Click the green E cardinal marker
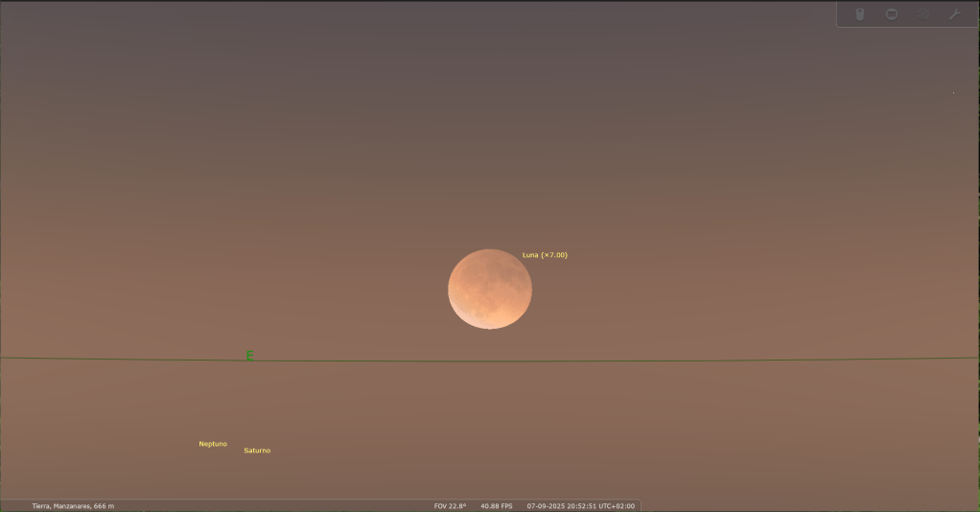This screenshot has height=512, width=980. [x=249, y=356]
